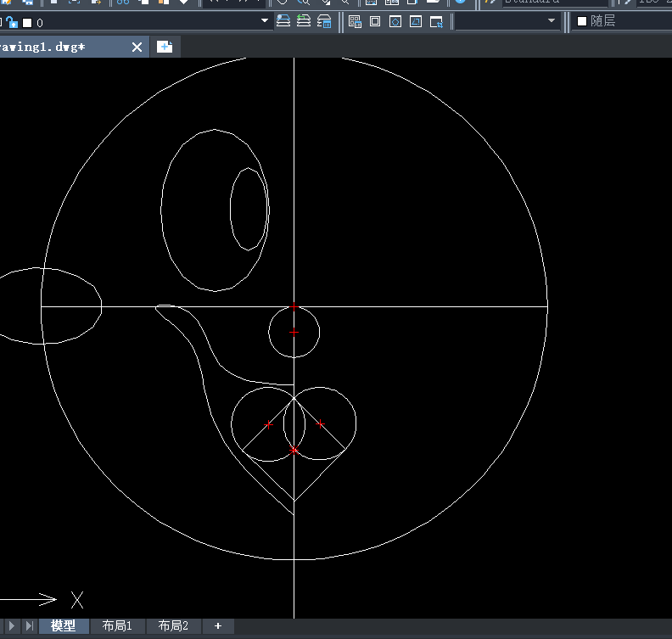This screenshot has height=639, width=672.
Task: Select the polygonal viewport icon
Action: point(395,21)
